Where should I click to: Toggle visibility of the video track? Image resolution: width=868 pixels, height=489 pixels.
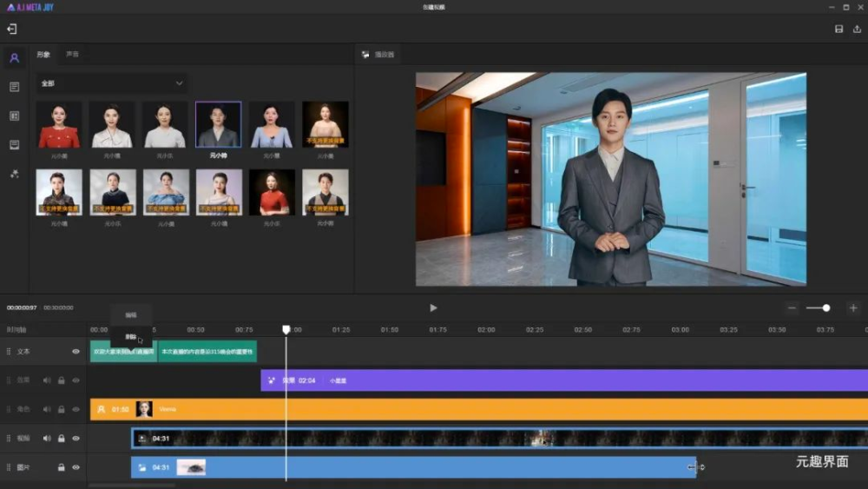pos(76,438)
